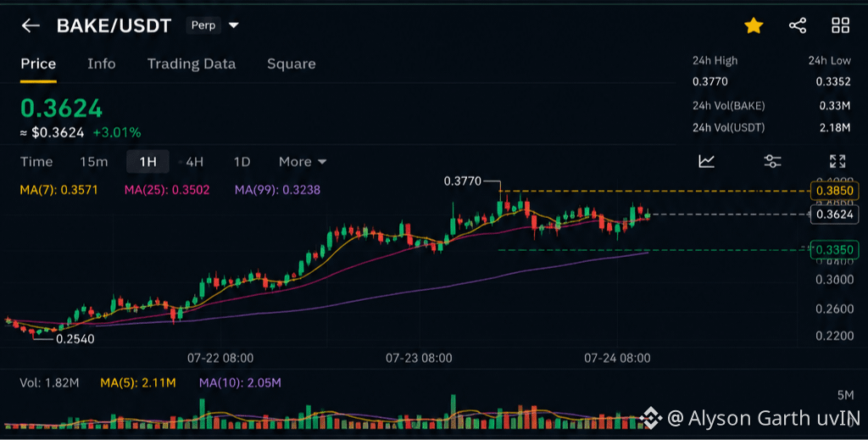This screenshot has width=868, height=440.
Task: Click the 0.2200 price axis label
Action: pyautogui.click(x=835, y=336)
